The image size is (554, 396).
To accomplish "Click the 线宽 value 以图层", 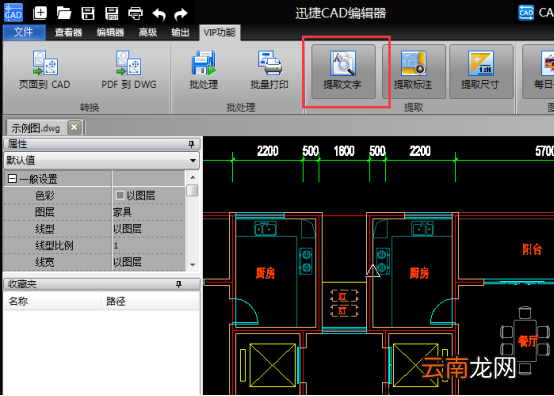I will coord(127,262).
